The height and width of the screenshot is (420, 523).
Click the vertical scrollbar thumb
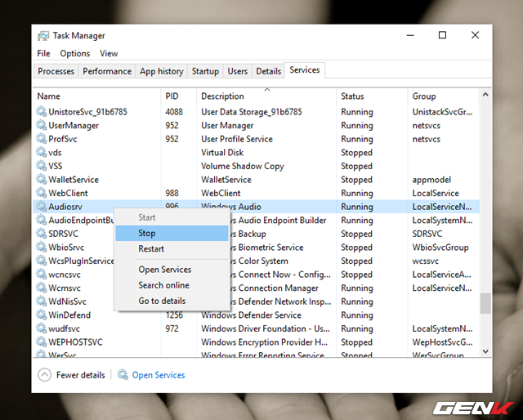click(485, 303)
